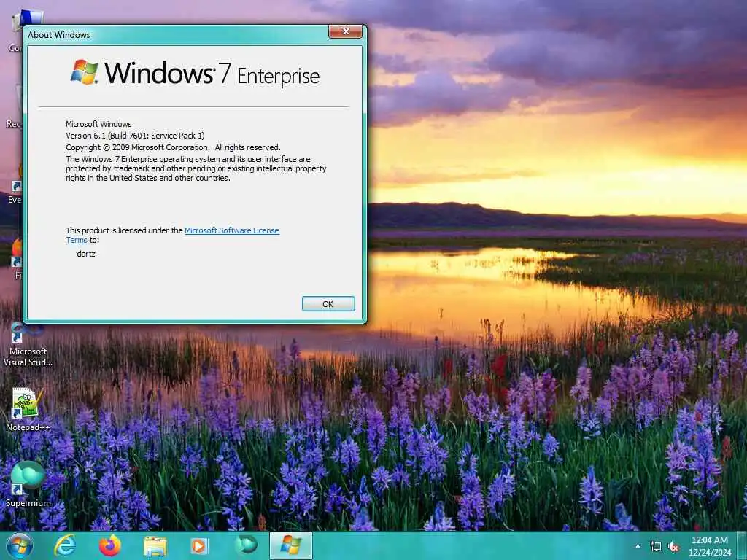Screen dimensions: 747x560
Task: Click the About Windows title bar
Action: 177,34
